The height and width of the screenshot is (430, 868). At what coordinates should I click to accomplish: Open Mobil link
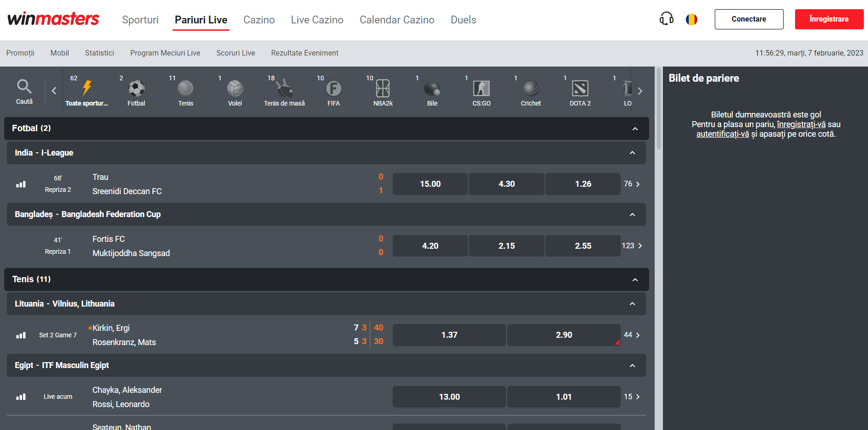[x=60, y=53]
